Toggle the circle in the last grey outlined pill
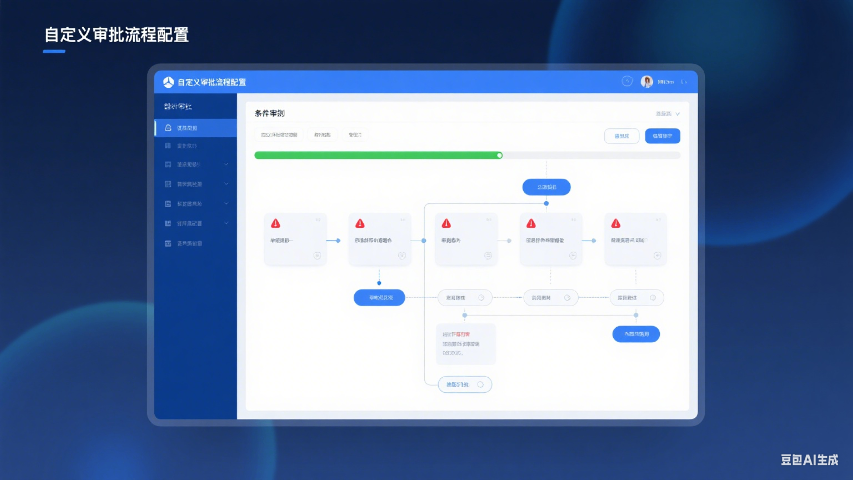This screenshot has height=480, width=853. (x=653, y=298)
